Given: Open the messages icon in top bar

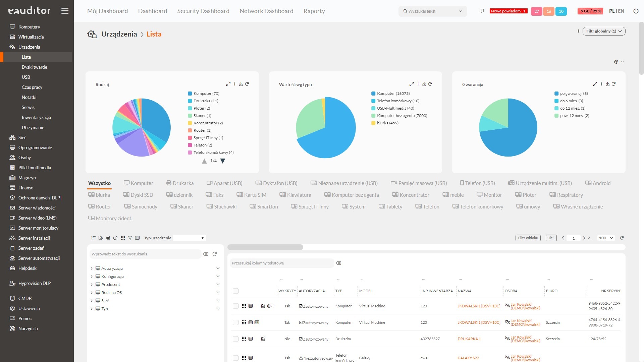Looking at the screenshot, I should [x=482, y=11].
